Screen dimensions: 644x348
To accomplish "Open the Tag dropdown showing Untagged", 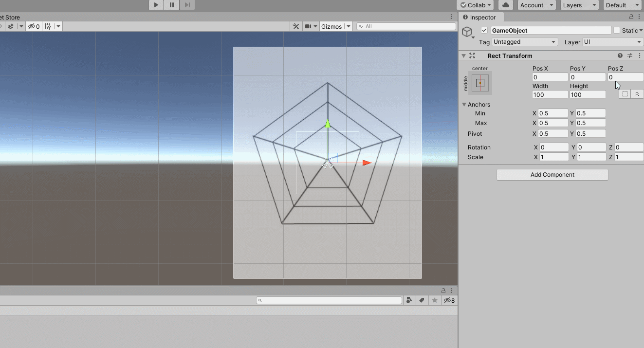I will click(x=524, y=42).
